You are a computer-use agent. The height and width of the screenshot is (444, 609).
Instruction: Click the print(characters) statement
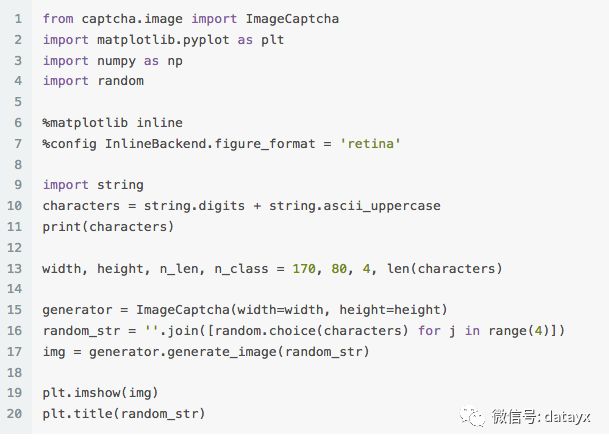[108, 227]
